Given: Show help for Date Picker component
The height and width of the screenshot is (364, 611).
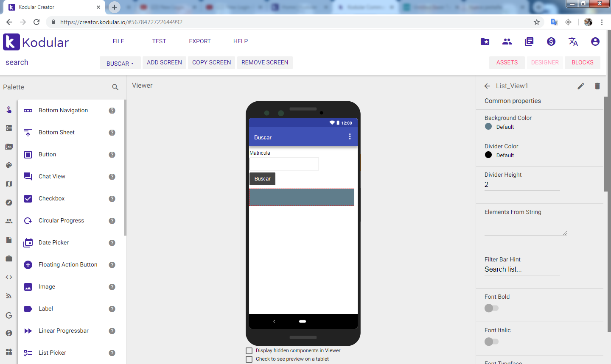Looking at the screenshot, I should [112, 243].
